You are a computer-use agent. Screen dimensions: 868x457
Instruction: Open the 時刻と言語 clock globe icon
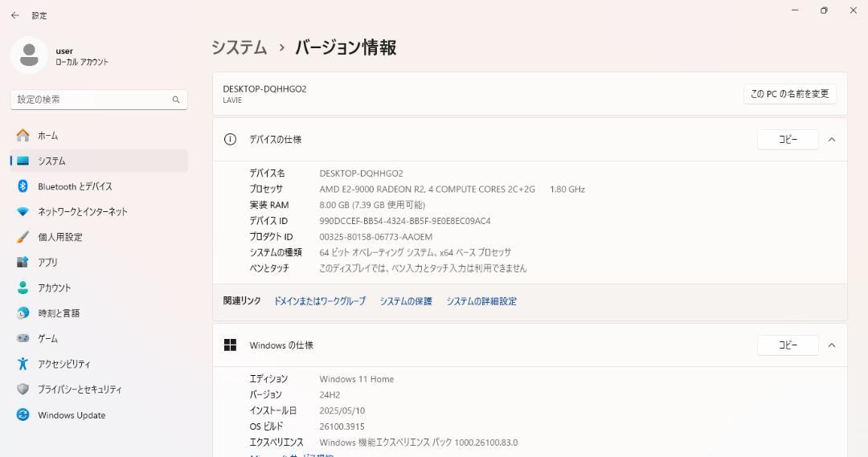click(23, 312)
